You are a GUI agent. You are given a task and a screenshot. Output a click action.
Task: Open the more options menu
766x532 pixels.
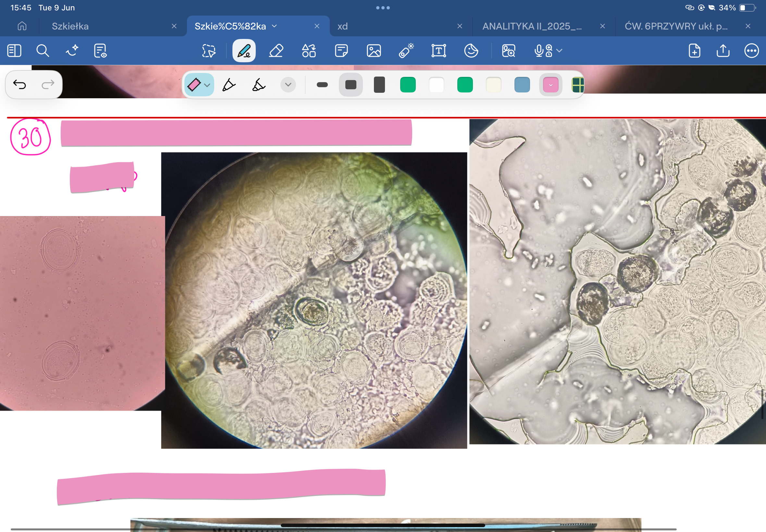752,51
